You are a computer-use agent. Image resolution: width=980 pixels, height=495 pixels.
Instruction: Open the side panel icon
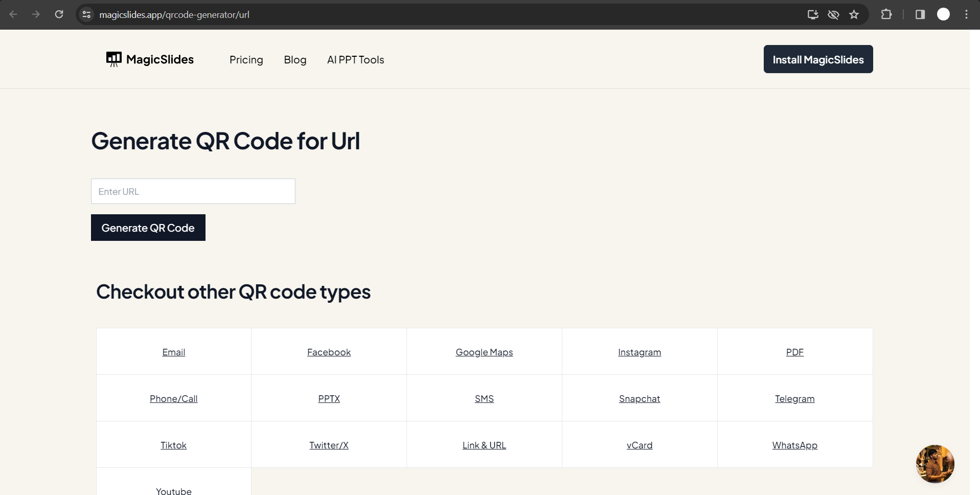[x=920, y=14]
